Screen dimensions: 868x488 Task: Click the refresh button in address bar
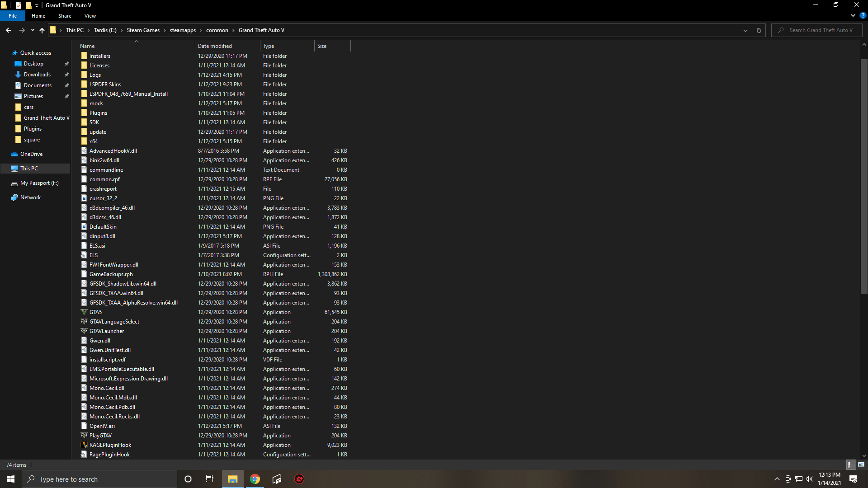click(x=759, y=30)
